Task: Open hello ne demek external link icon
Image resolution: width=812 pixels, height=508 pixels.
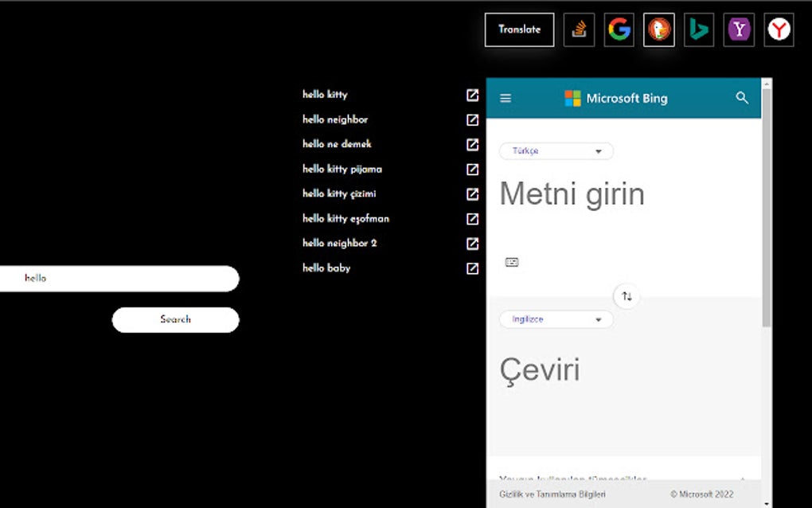Action: 472,144
